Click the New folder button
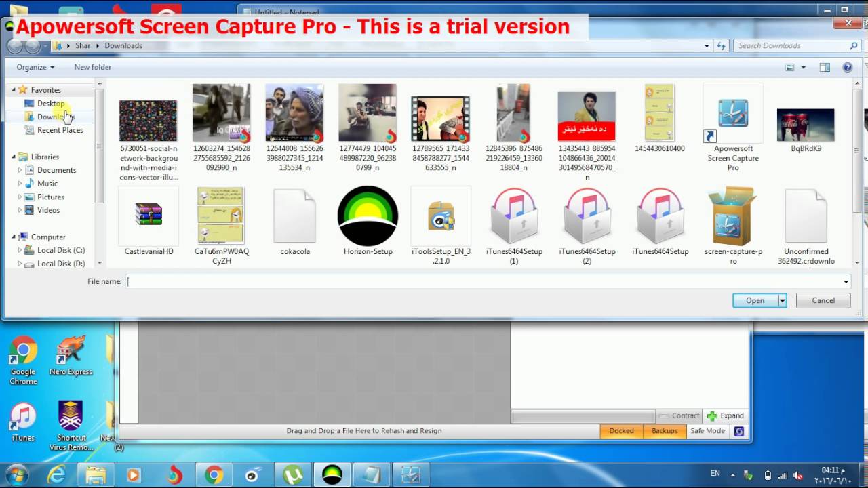This screenshot has height=488, width=868. point(93,67)
